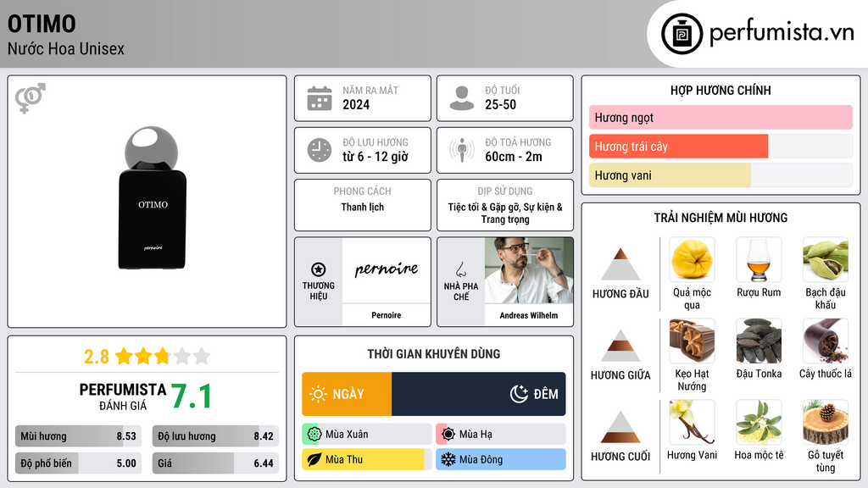Select the Gỗ tuyết tùng note image
This screenshot has width=868, height=488.
(826, 422)
